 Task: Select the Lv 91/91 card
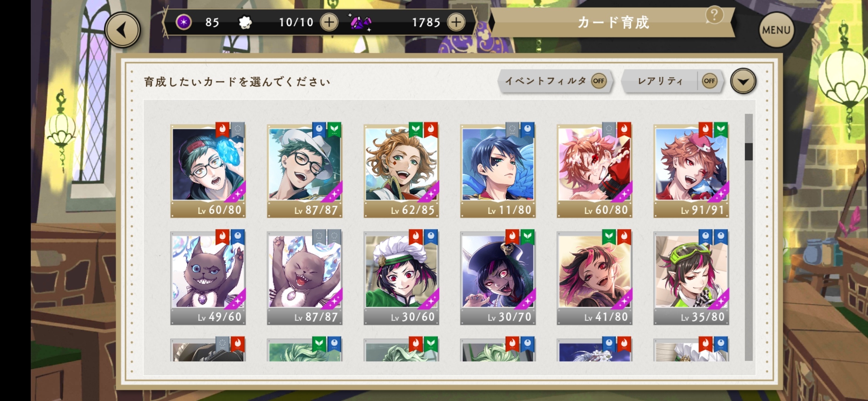pos(691,170)
